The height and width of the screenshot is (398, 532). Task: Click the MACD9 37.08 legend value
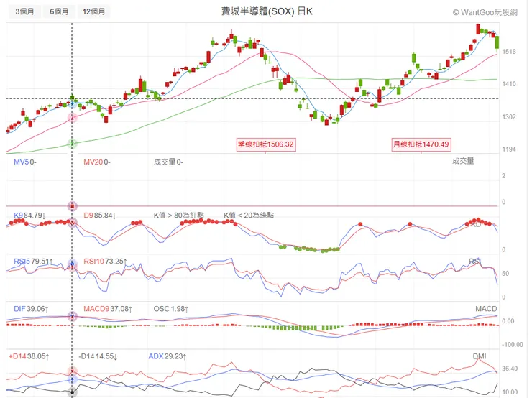click(108, 309)
